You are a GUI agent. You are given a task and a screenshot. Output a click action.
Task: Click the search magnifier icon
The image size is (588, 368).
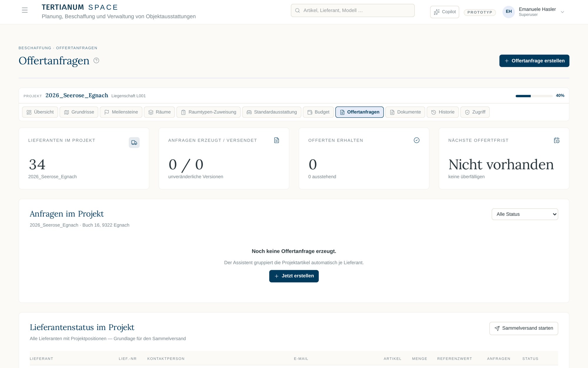[x=297, y=11]
